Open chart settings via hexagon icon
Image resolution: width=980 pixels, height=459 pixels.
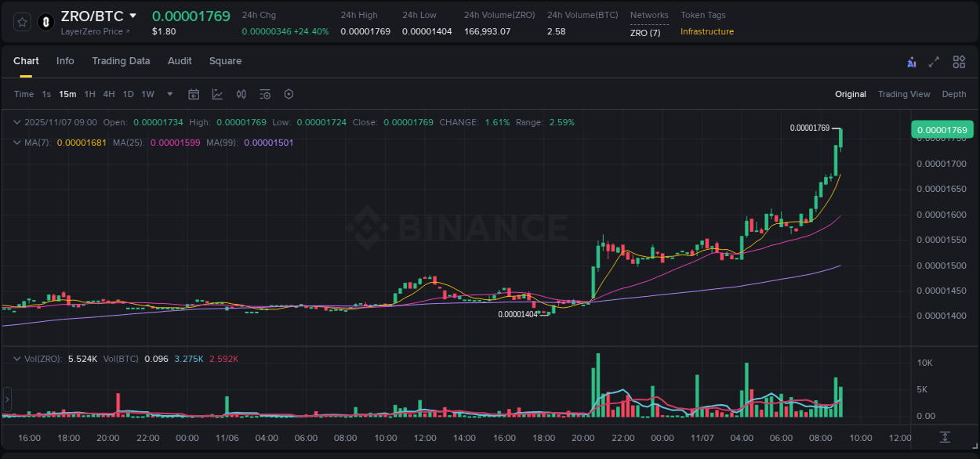[x=289, y=94]
